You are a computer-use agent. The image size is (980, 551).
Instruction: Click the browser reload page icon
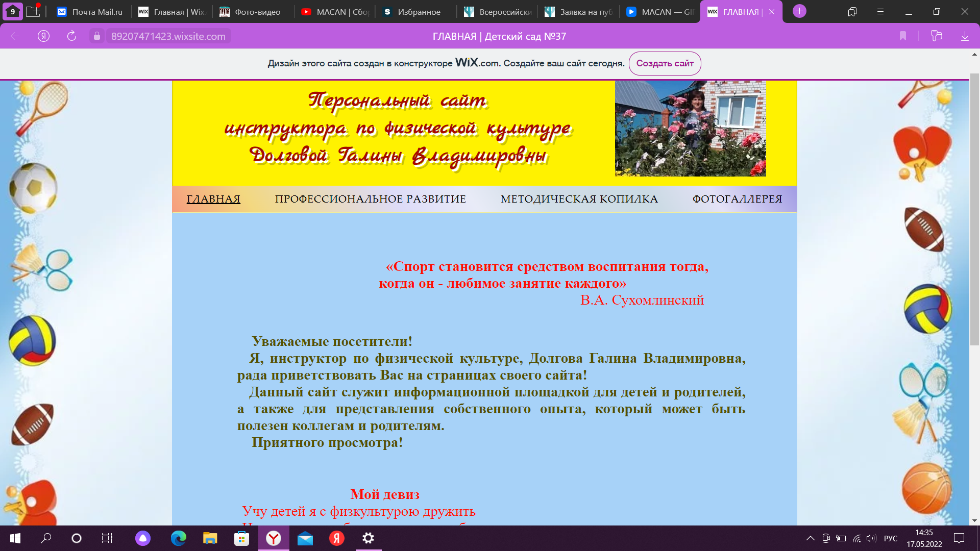[71, 36]
